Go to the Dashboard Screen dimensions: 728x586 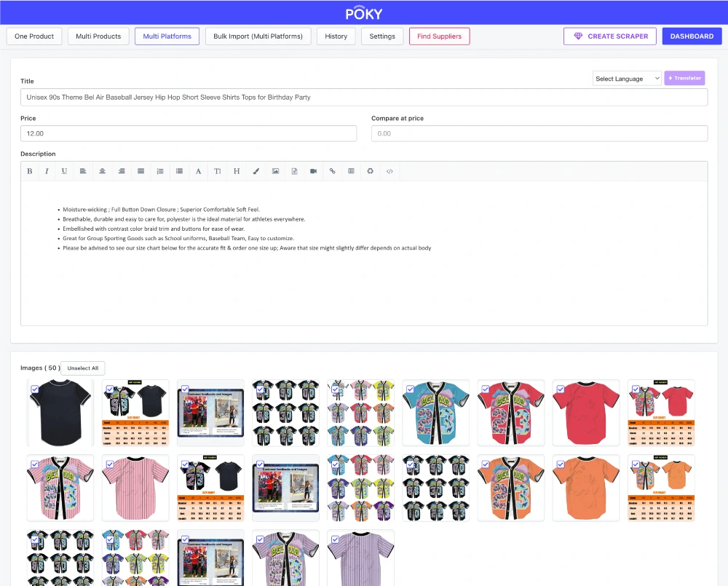click(692, 36)
